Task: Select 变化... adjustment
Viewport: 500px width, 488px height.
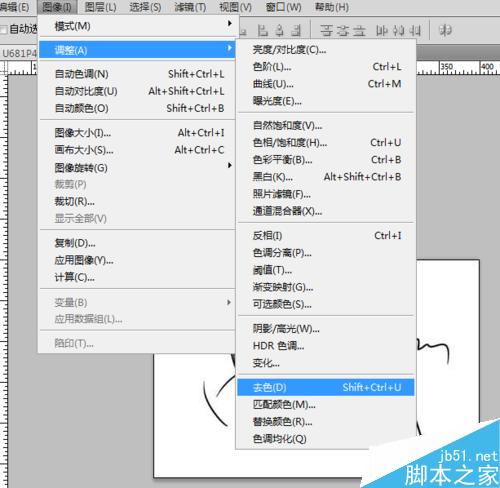Action: coord(326,363)
